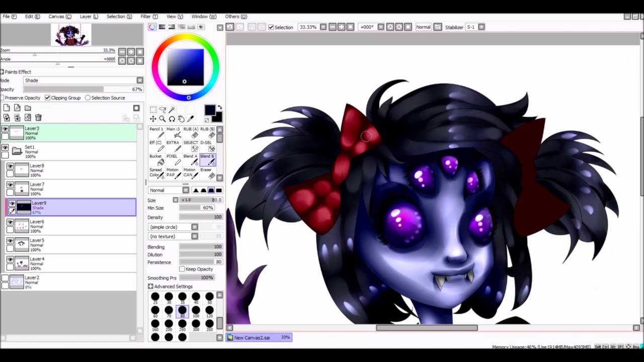Select the Magic Wand tool
This screenshot has width=644, height=362.
172,110
